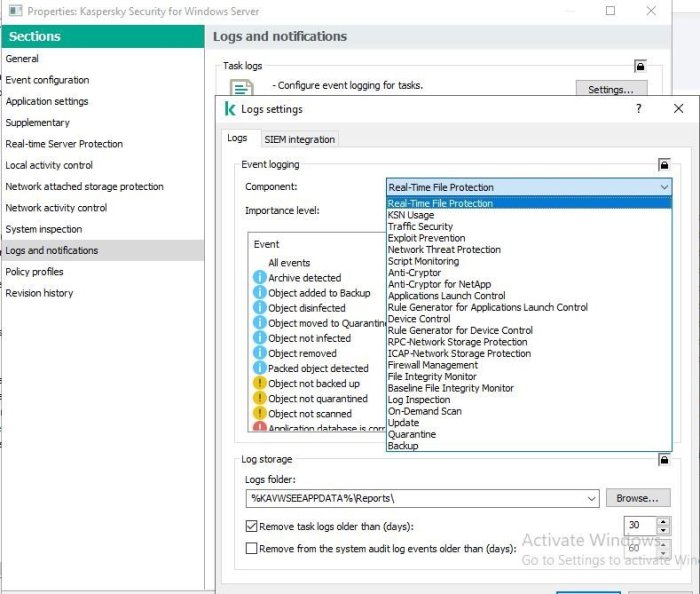Maximize the Properties window
The width and height of the screenshot is (700, 594).
pyautogui.click(x=610, y=11)
